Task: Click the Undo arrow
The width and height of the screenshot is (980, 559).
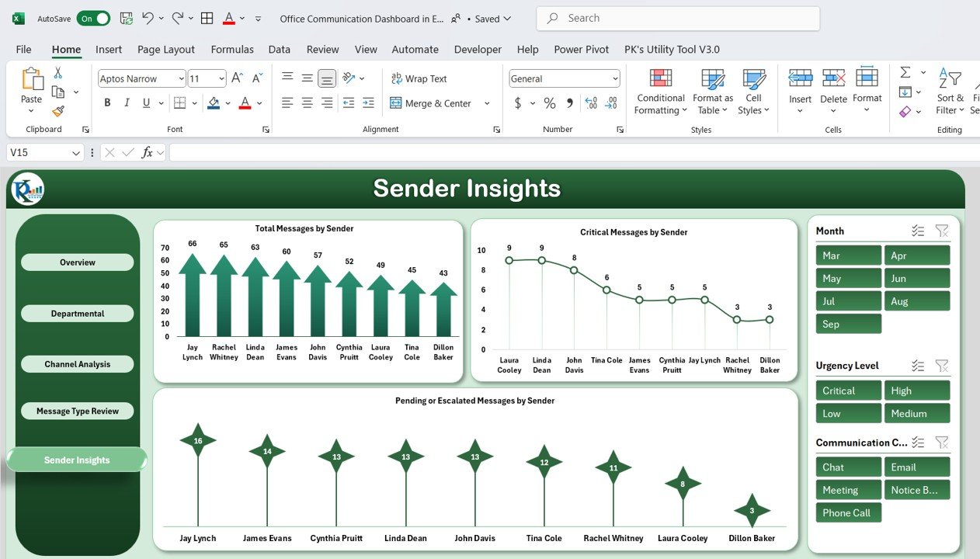Action: coord(148,18)
